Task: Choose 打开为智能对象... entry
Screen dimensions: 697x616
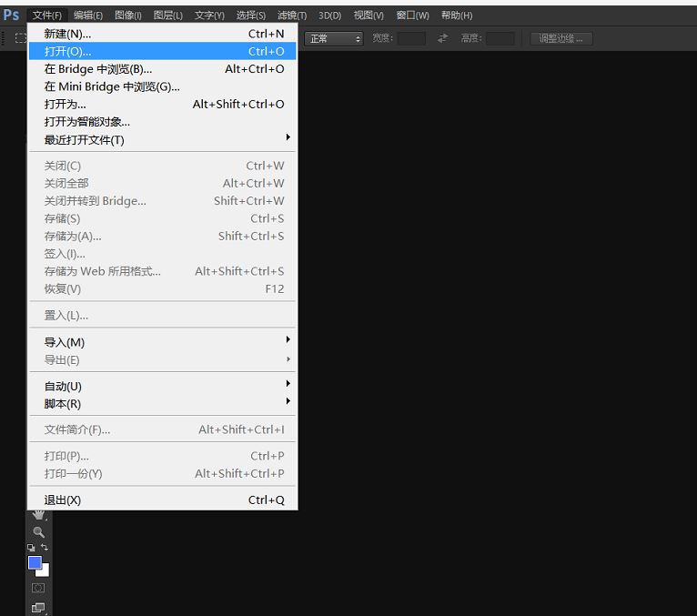Action: pyautogui.click(x=162, y=122)
